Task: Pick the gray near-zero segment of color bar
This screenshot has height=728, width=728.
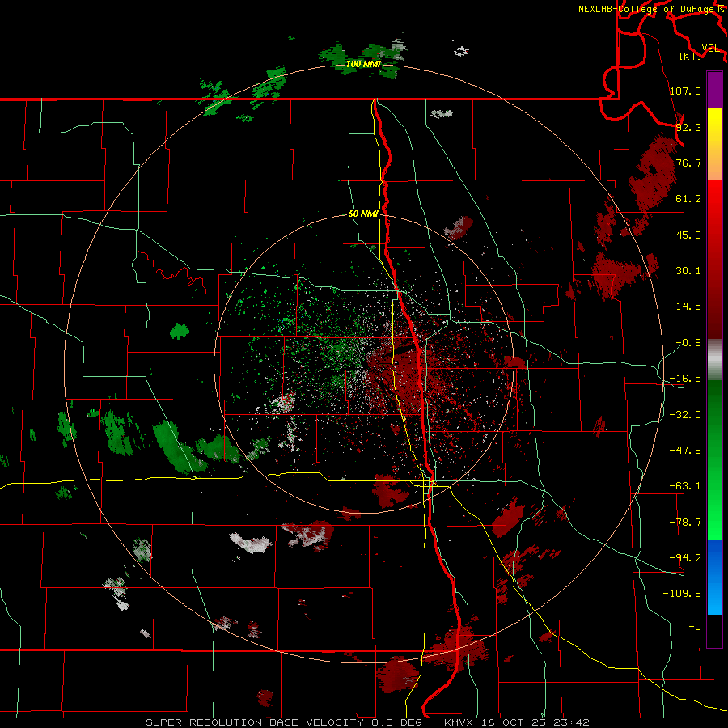Action: (714, 359)
